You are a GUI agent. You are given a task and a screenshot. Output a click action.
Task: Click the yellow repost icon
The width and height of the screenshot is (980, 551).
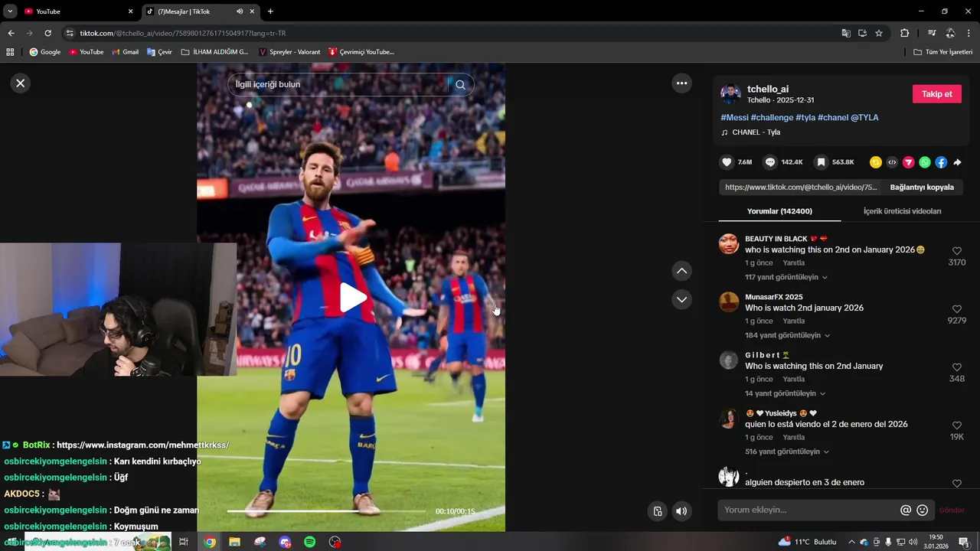876,162
